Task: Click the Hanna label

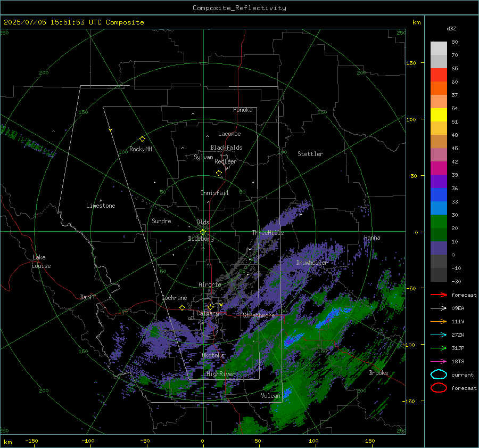Action: (372, 238)
